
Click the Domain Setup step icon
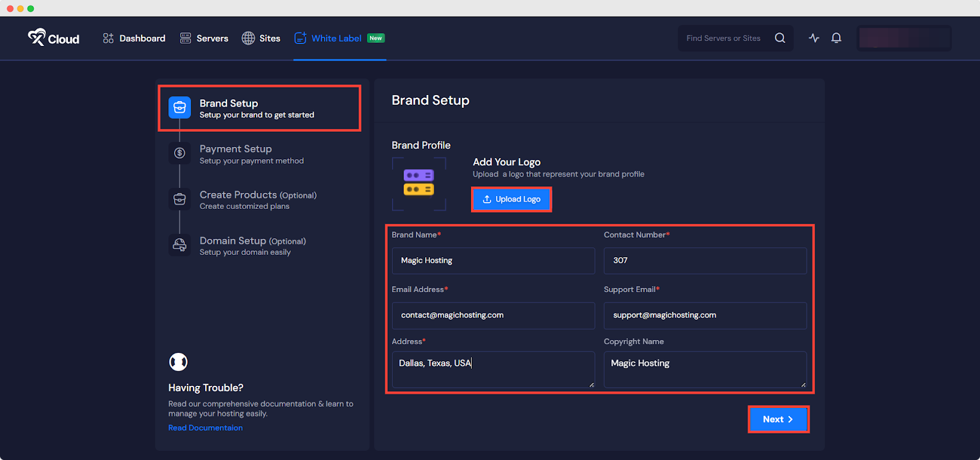point(179,245)
